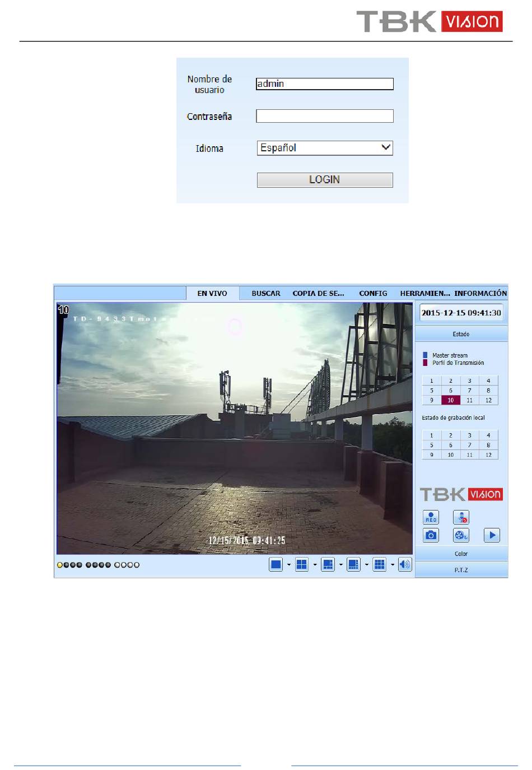Expand arrow beside nine-screen layout icon
532x770 pixels.
[x=392, y=565]
